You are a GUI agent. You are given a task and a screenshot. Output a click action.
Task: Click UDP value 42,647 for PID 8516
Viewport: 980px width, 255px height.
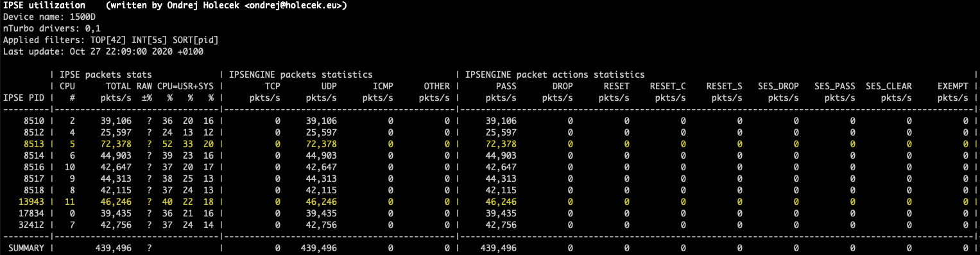pyautogui.click(x=322, y=167)
